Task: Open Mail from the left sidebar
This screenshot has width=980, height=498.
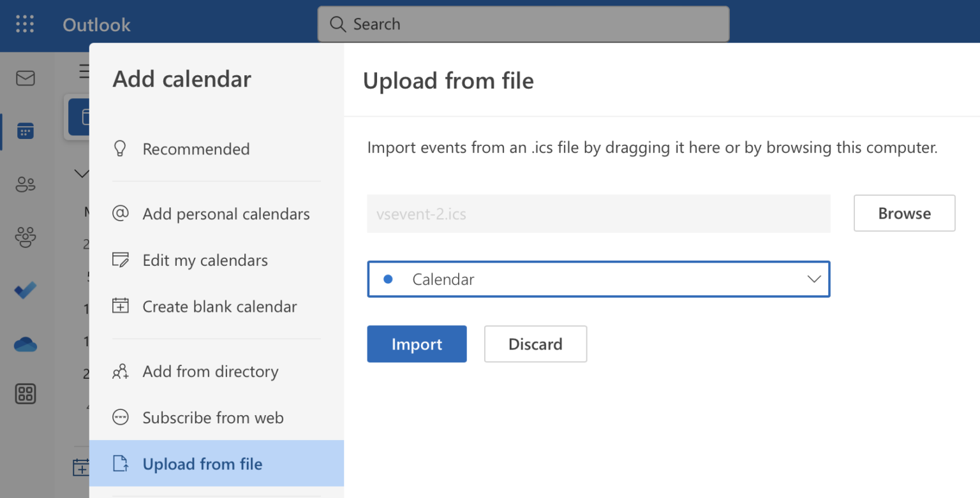Action: [25, 78]
